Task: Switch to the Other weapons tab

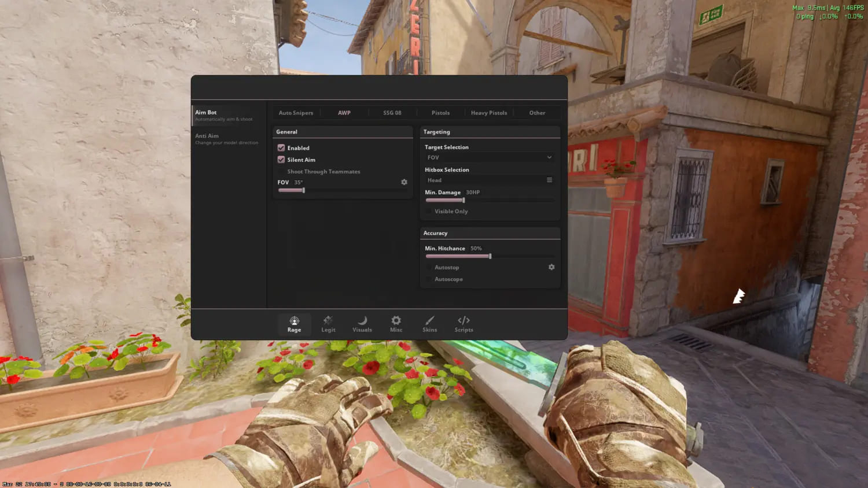Action: (537, 113)
